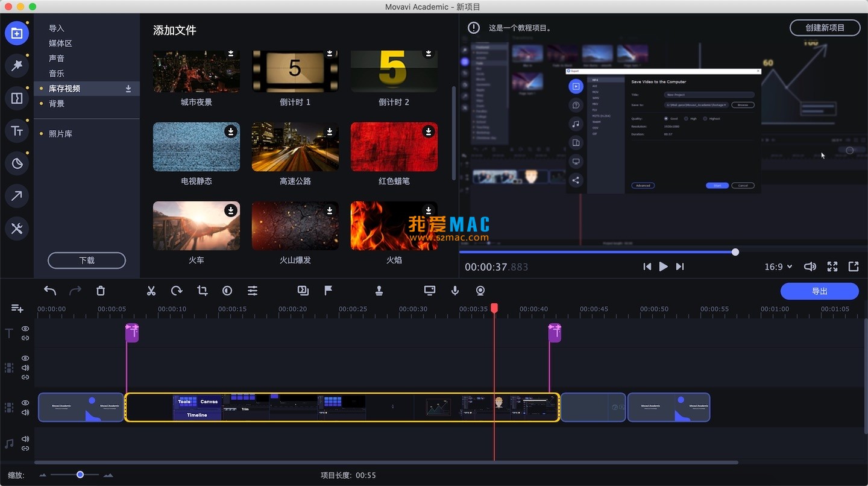
Task: Toggle overlay track visibility eye
Action: click(25, 358)
